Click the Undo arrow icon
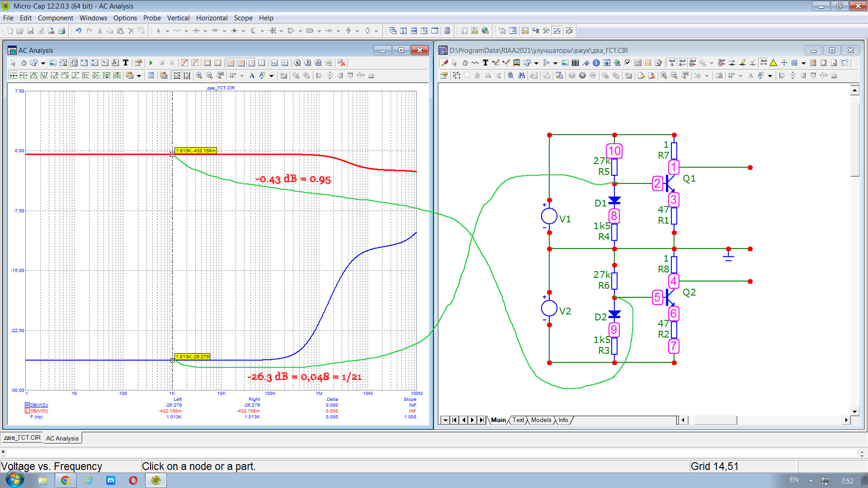868x488 pixels. pyautogui.click(x=78, y=31)
